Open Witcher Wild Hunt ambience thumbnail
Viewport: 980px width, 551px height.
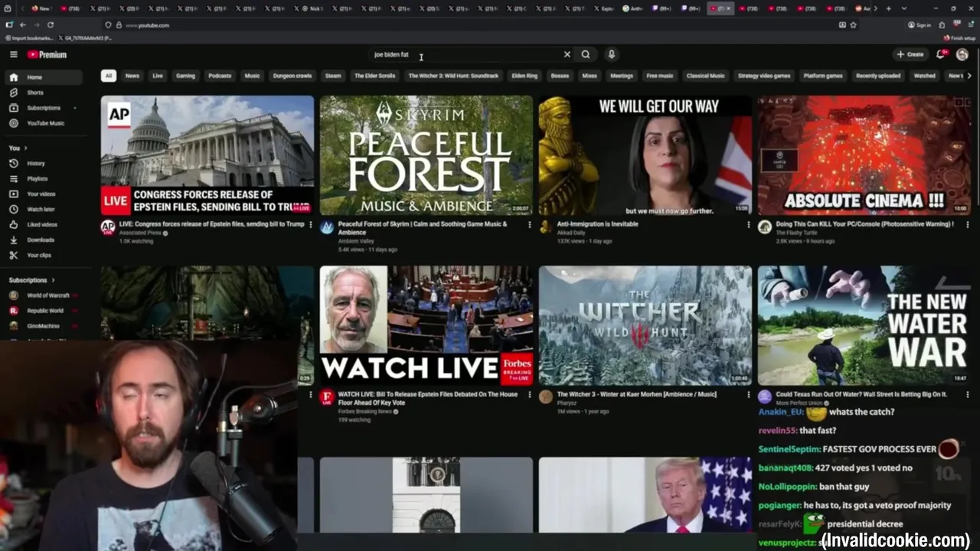point(645,325)
